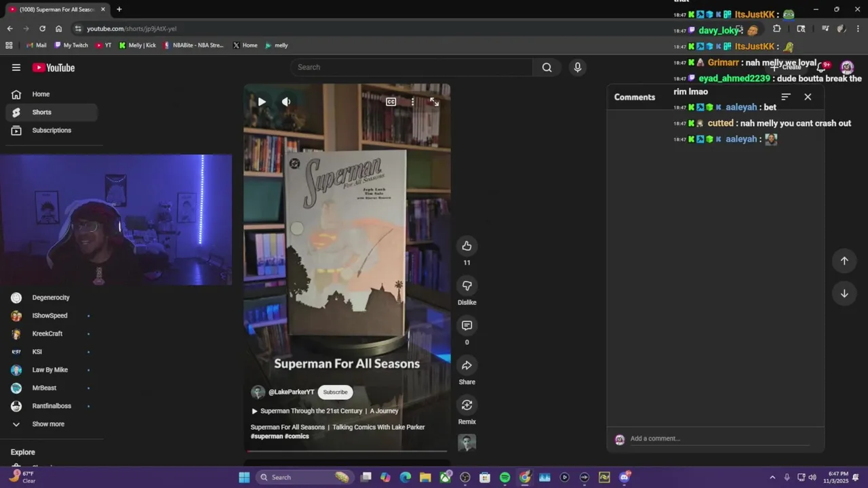Go to previous Short with up arrow

point(844,261)
